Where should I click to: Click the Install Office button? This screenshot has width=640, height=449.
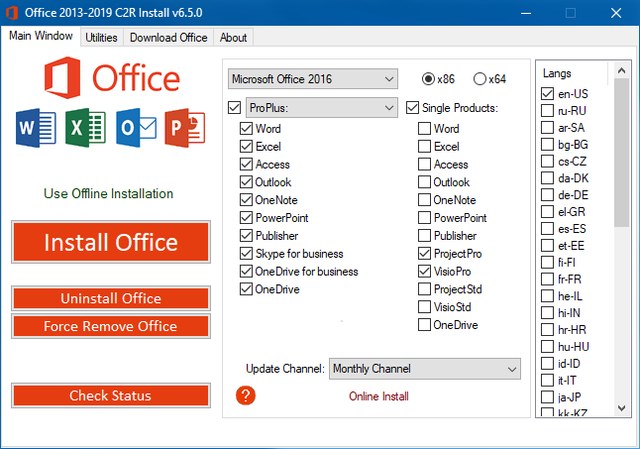tap(111, 242)
